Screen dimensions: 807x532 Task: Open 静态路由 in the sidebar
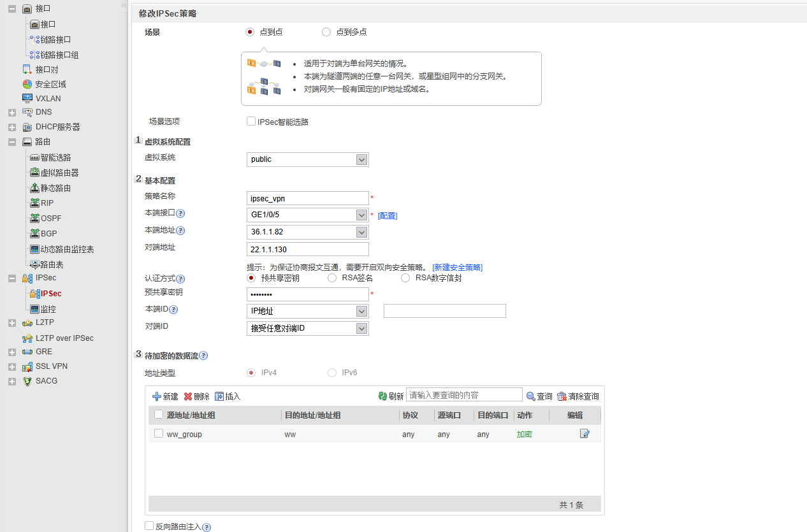[55, 188]
